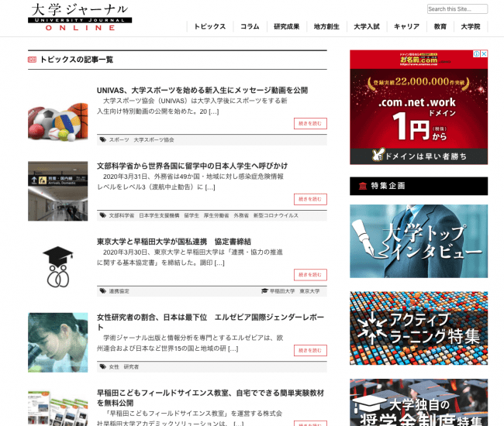Viewport: 504px width, 426px height.
Task: Click 続きを読む for the 文部科学省 article
Action: [x=310, y=199]
